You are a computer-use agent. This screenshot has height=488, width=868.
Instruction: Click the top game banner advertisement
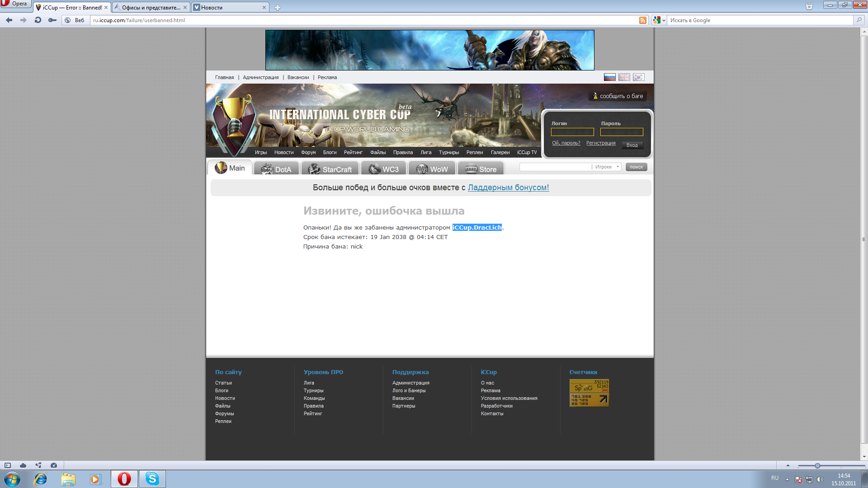point(429,50)
